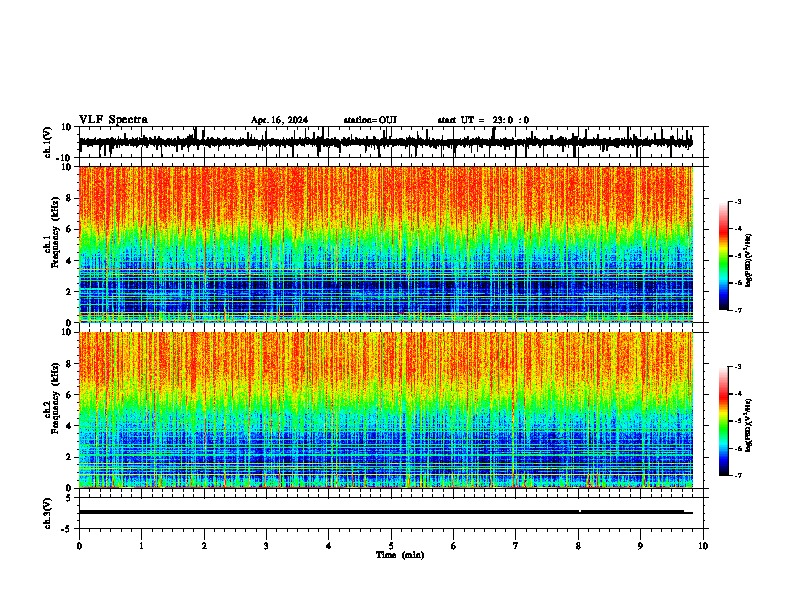
Task: Click the 'Time (min)' axis title
Action: (400, 555)
